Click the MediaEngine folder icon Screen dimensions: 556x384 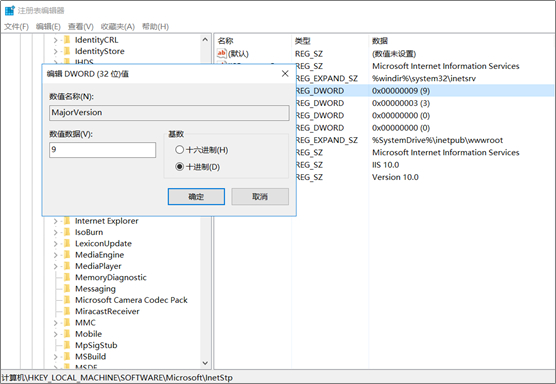(67, 255)
